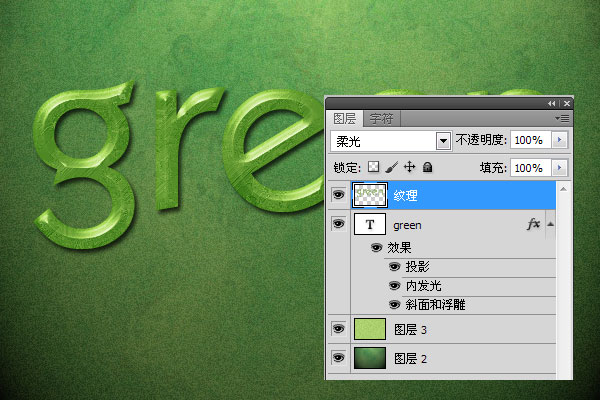Click lock transparent pixels icon
This screenshot has height=400, width=600.
(x=374, y=168)
